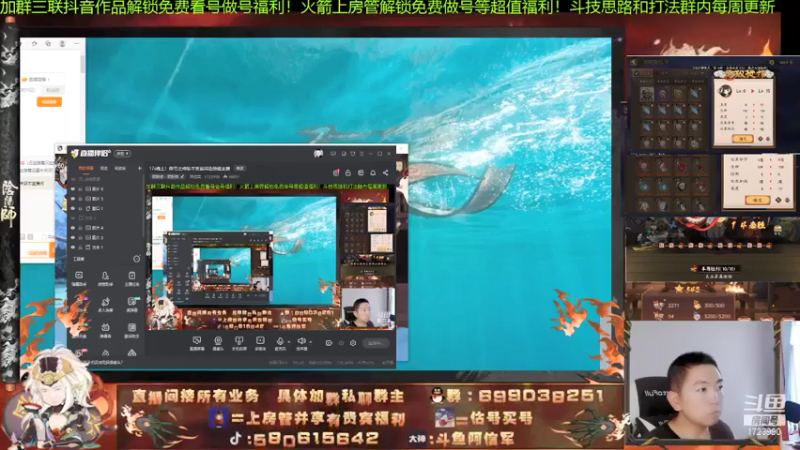The image size is (800, 450).
Task: Hide the 图片 5 source layer
Action: [x=72, y=198]
